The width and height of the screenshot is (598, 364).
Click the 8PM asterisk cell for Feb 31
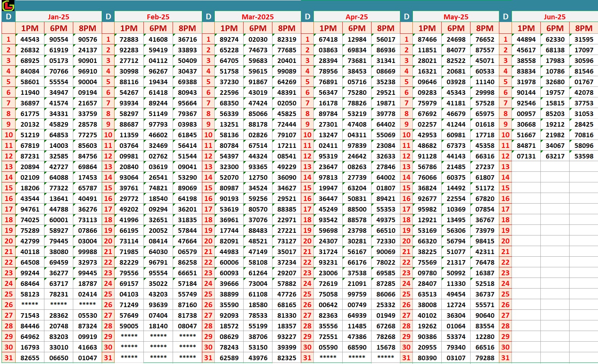[x=187, y=358]
